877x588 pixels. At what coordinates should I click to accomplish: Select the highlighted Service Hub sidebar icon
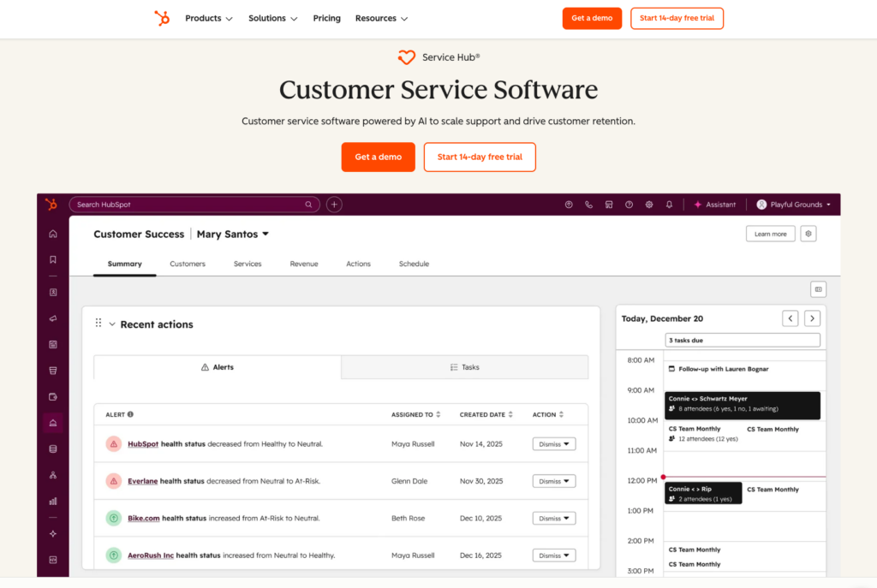[x=52, y=422]
